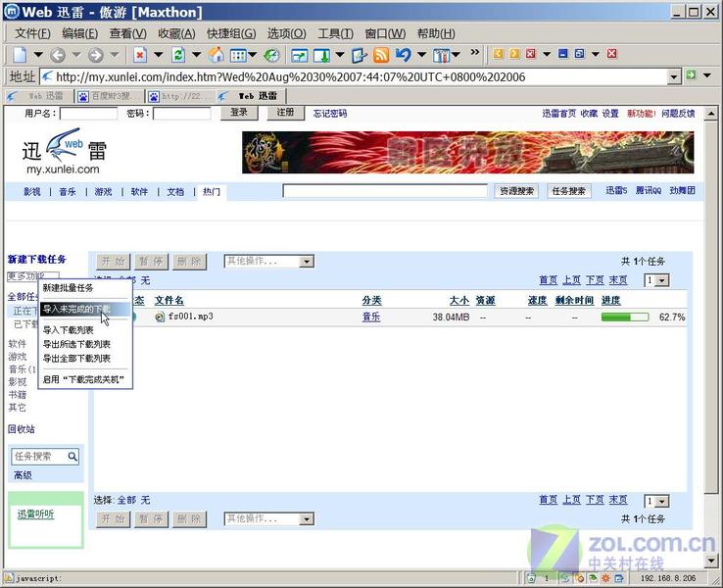Select 导入未完成的下载 menu entry
The image size is (723, 588).
tap(85, 309)
